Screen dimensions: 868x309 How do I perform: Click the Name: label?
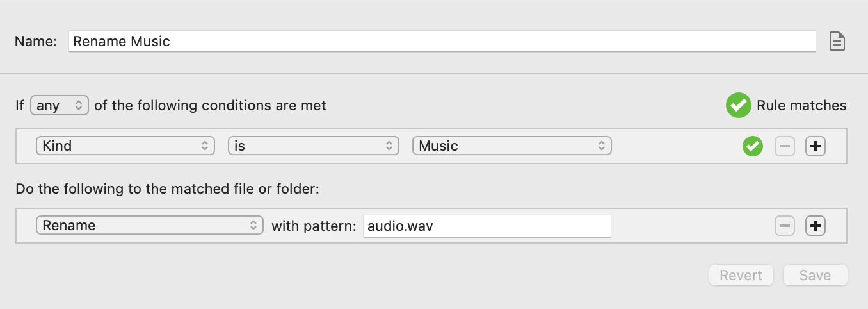pos(36,42)
